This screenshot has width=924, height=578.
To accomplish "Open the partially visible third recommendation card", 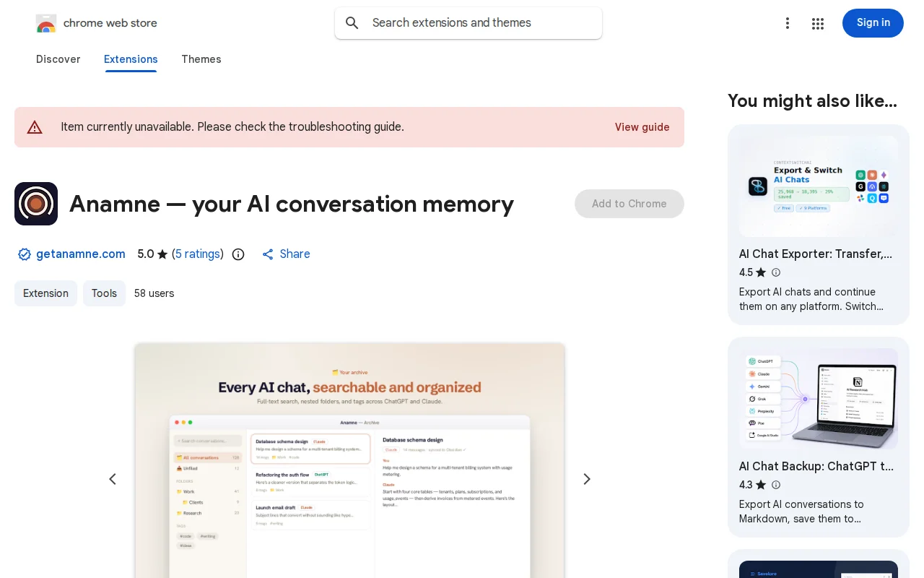I will [819, 564].
